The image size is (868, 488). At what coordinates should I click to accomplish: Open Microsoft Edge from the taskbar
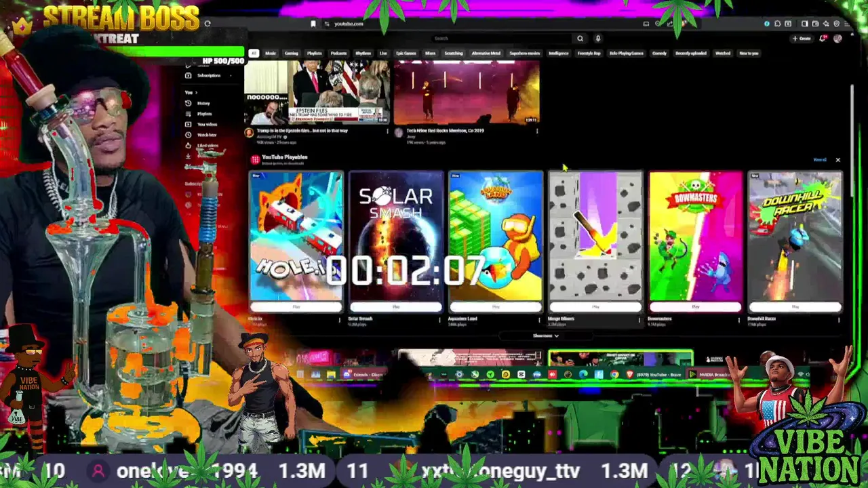click(x=583, y=374)
